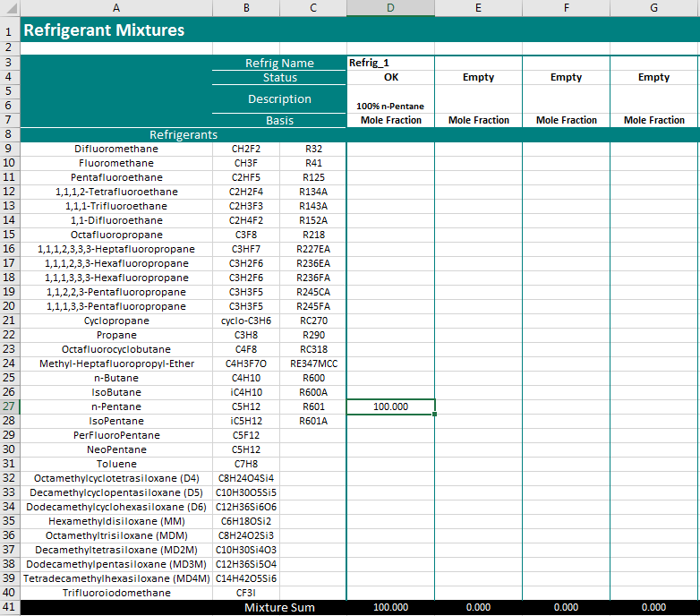Click the Mole Fraction basis cell in column F
Viewport: 700px width, 616px height.
click(566, 120)
